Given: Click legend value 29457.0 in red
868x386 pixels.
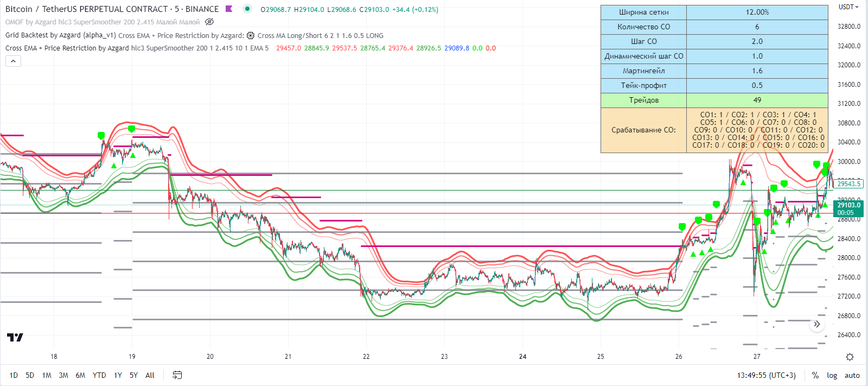Looking at the screenshot, I should 289,48.
